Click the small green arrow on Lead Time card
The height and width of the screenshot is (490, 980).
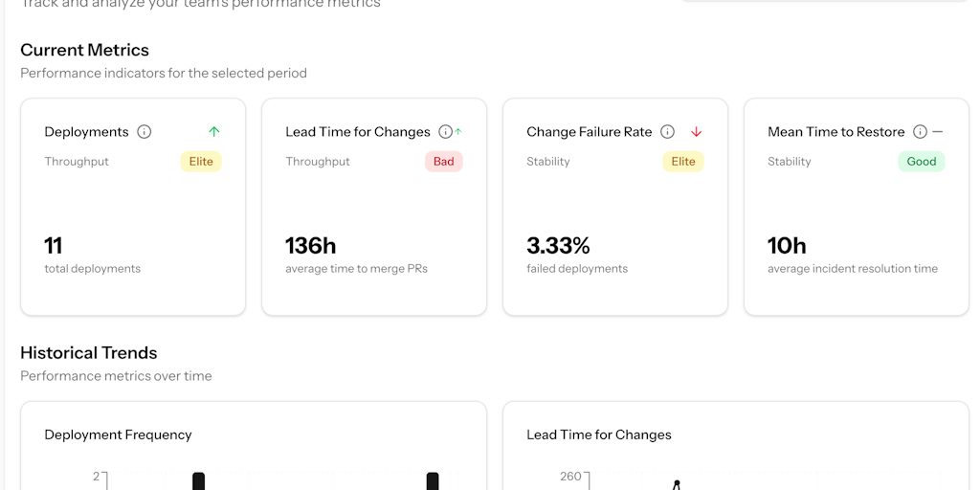[x=458, y=132]
